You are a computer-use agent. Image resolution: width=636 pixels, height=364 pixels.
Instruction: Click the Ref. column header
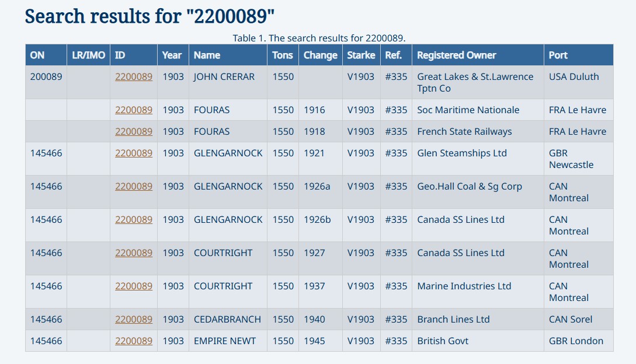tap(396, 55)
